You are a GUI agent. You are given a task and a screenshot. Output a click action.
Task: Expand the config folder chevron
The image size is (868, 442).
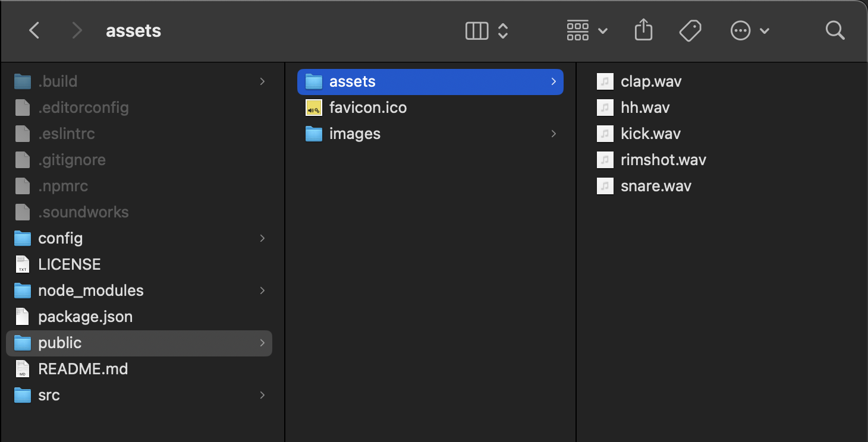pyautogui.click(x=262, y=238)
